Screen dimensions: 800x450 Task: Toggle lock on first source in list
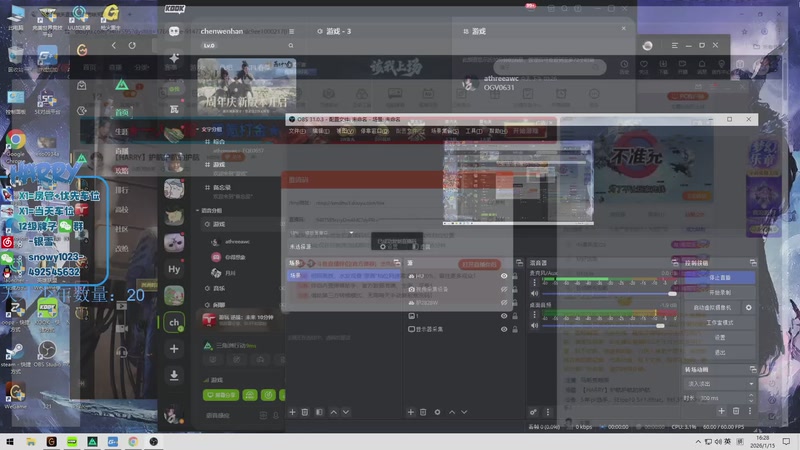515,276
